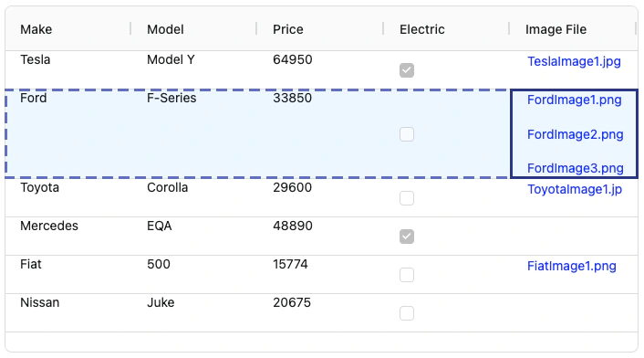The image size is (644, 358).
Task: Select the Juke model cell
Action: click(161, 302)
